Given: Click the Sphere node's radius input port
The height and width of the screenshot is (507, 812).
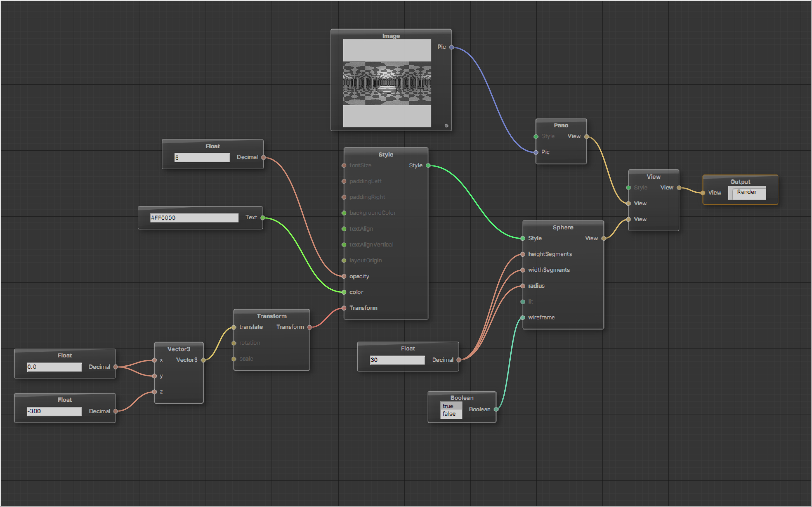Looking at the screenshot, I should [x=522, y=286].
